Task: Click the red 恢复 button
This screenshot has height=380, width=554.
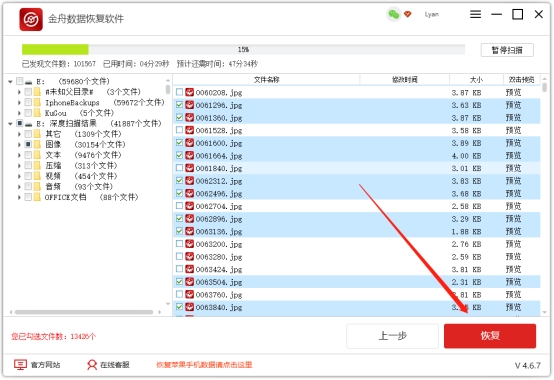Action: (x=490, y=336)
